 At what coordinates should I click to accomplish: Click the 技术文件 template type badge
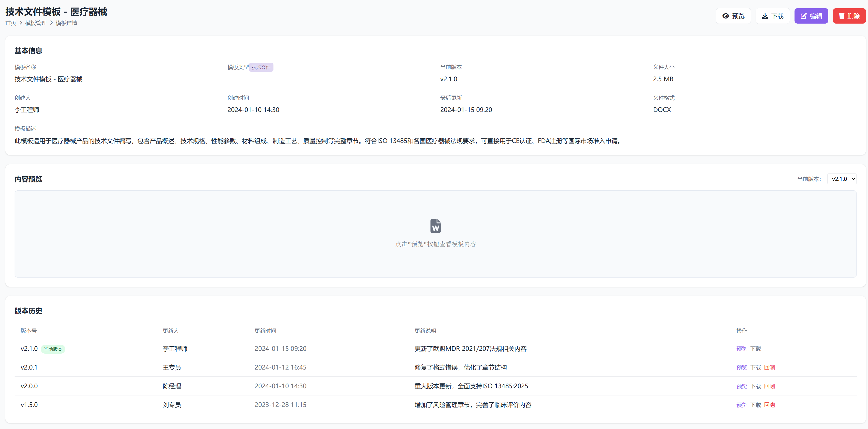point(261,67)
